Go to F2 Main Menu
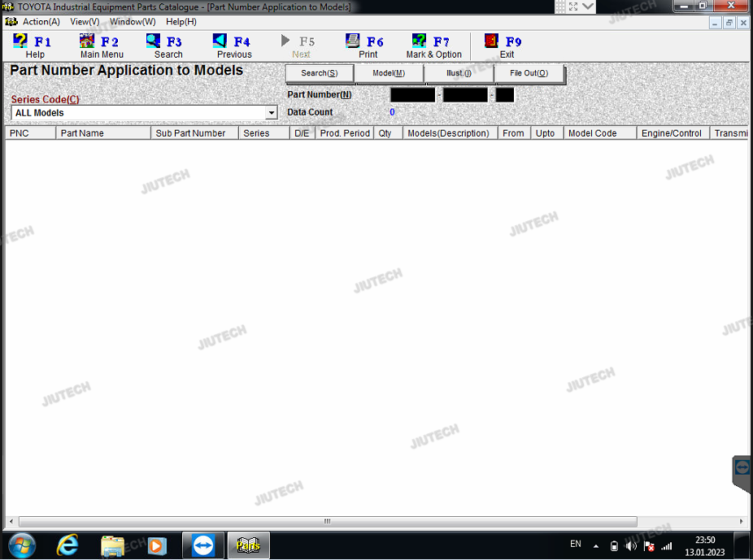 (x=102, y=46)
